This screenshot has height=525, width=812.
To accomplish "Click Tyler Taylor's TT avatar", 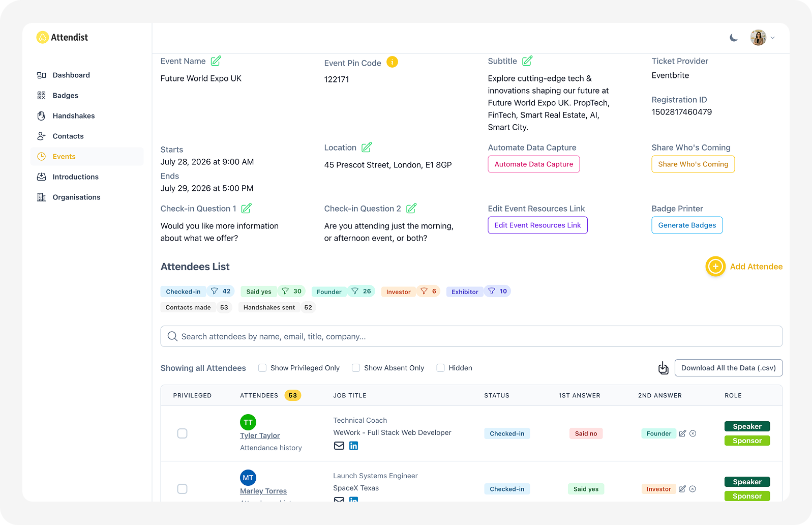I will pos(248,422).
